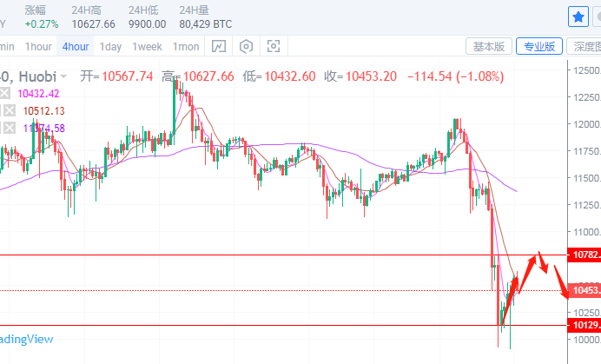Click the brown MA value 10512.13
601x364 pixels.
[44, 111]
